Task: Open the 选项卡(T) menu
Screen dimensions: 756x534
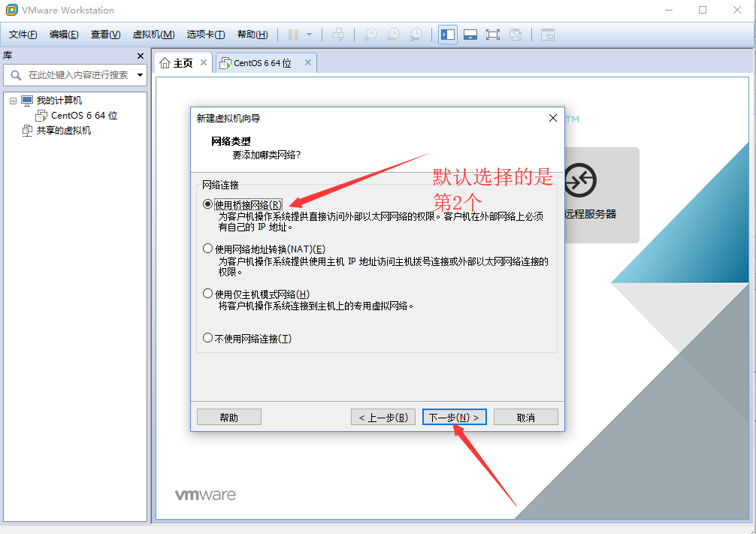Action: click(x=205, y=35)
